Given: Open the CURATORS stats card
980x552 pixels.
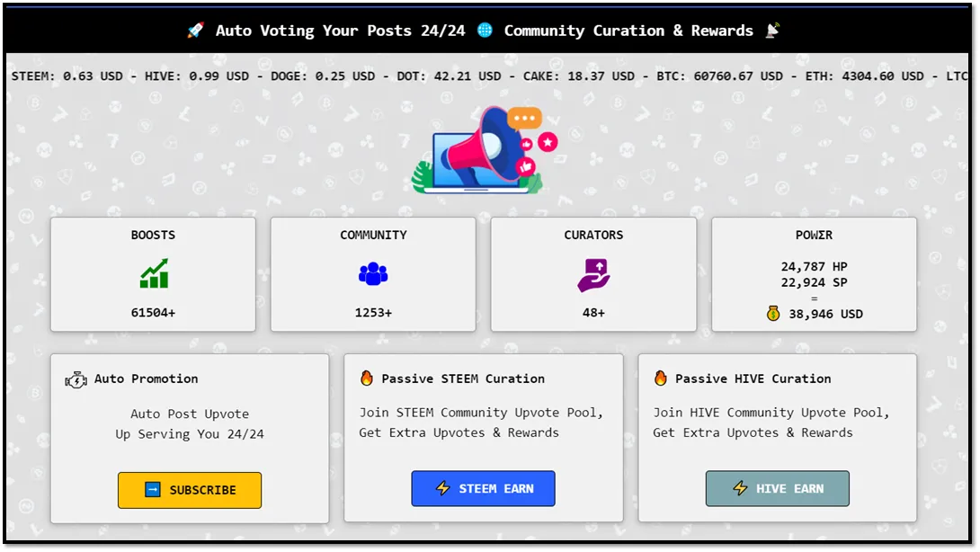Looking at the screenshot, I should [x=593, y=274].
